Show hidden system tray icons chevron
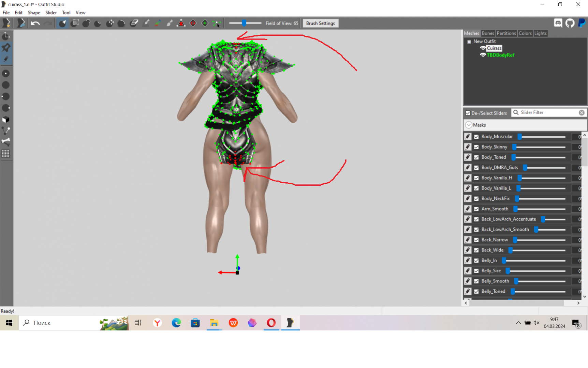 pos(518,323)
